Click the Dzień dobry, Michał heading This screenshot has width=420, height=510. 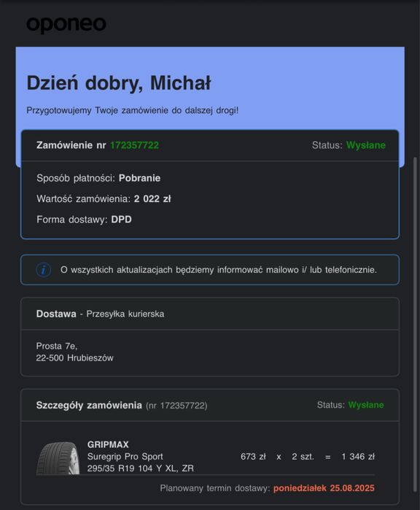pyautogui.click(x=119, y=83)
